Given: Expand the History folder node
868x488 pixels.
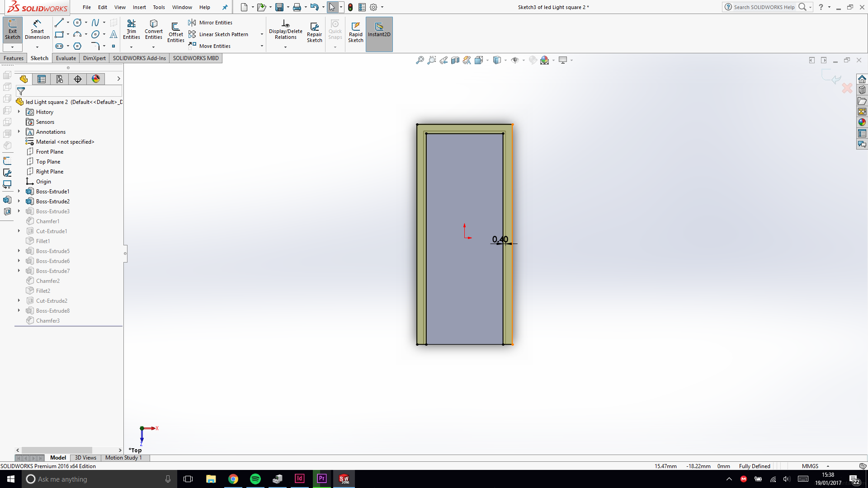Looking at the screenshot, I should (x=19, y=112).
